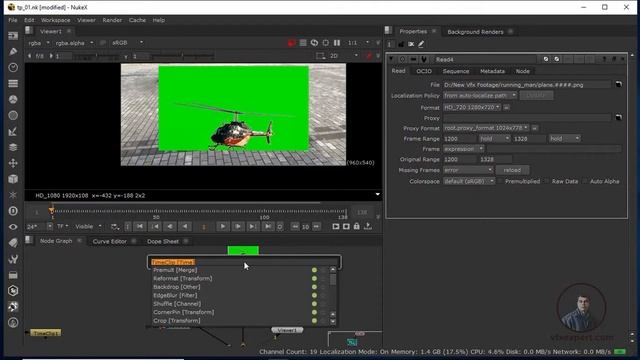Open the Transform nodes move-arrows icon
The height and width of the screenshot is (360, 640).
[13, 163]
